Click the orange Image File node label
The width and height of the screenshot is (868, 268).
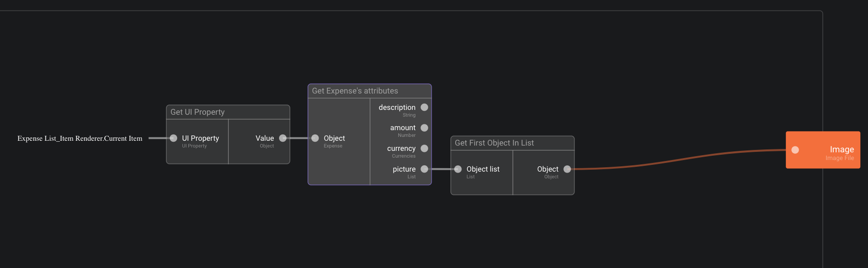pos(840,158)
